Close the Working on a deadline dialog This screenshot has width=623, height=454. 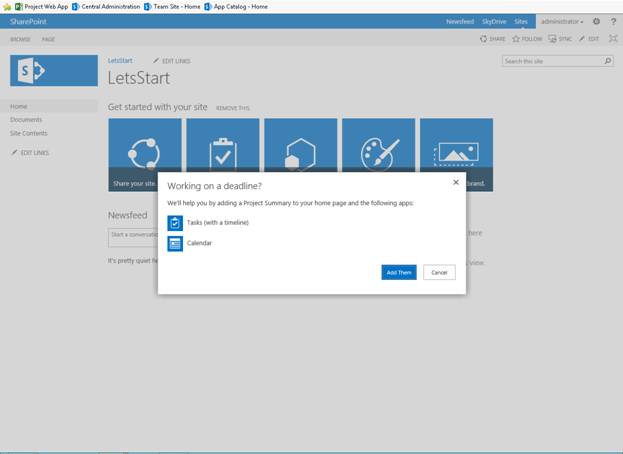[x=456, y=182]
